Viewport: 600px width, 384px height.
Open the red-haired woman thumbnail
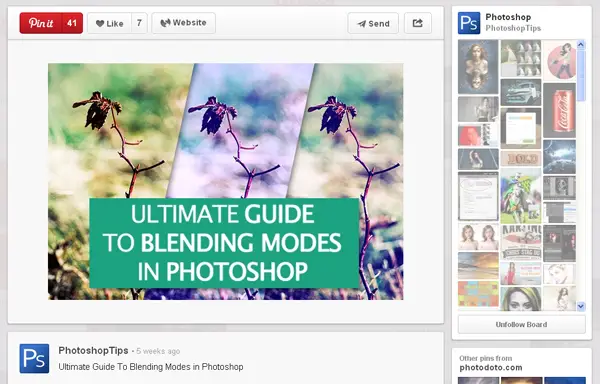pyautogui.click(x=478, y=135)
